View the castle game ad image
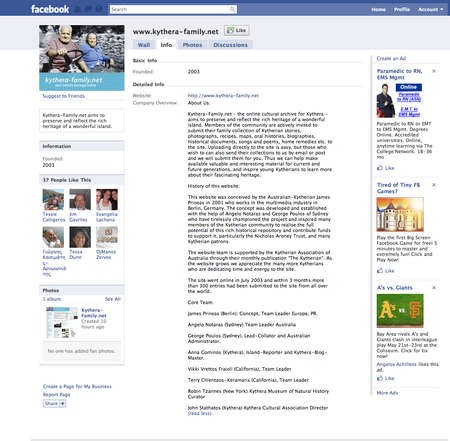 [x=400, y=214]
